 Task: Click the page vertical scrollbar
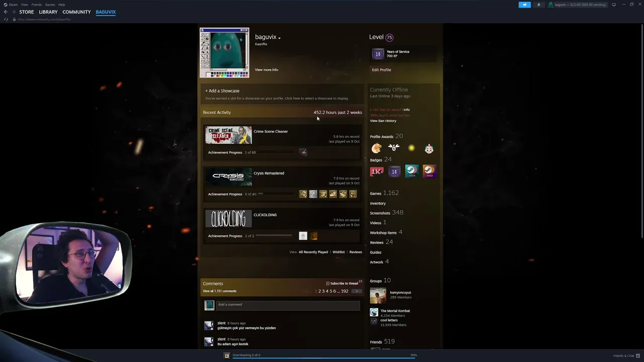(x=642, y=131)
